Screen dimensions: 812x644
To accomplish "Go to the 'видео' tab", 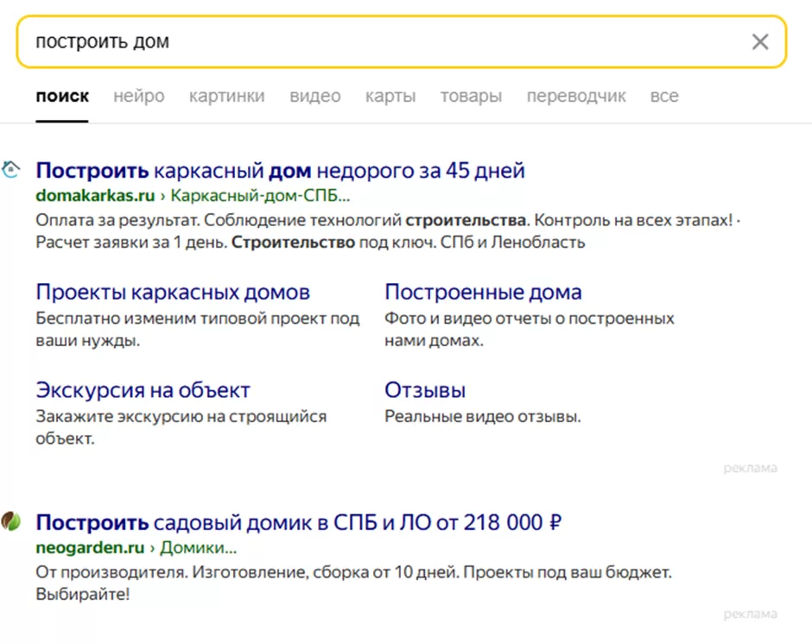I will pyautogui.click(x=314, y=96).
